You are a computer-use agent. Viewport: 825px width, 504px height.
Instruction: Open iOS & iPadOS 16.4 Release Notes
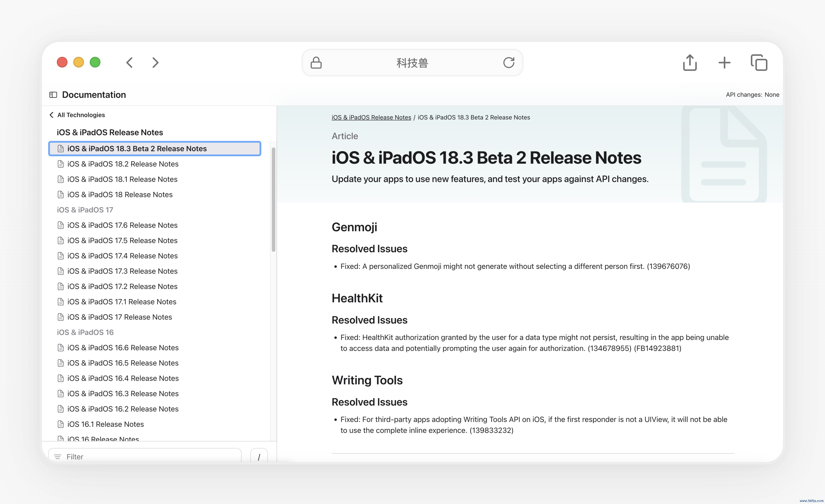tap(123, 378)
